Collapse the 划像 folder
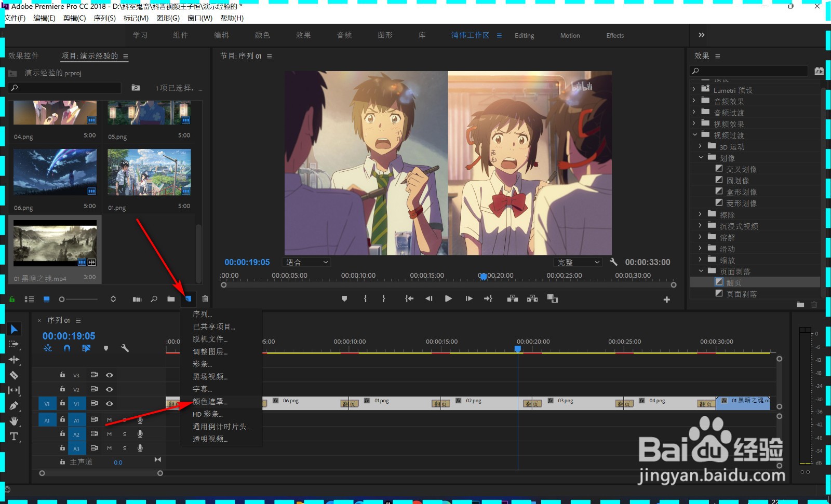 (x=701, y=157)
